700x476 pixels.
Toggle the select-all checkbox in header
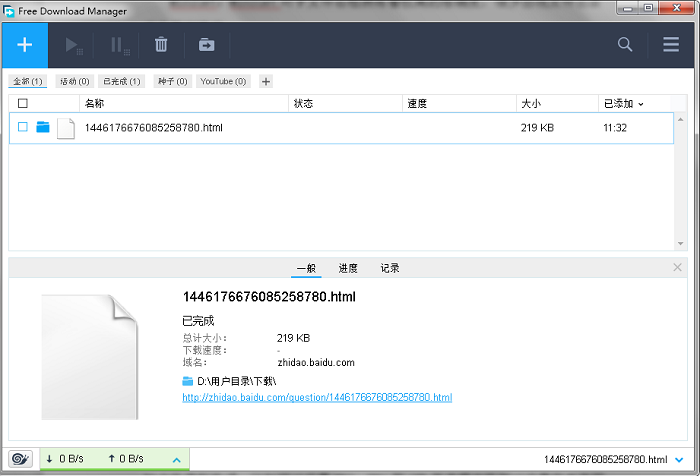[x=23, y=104]
